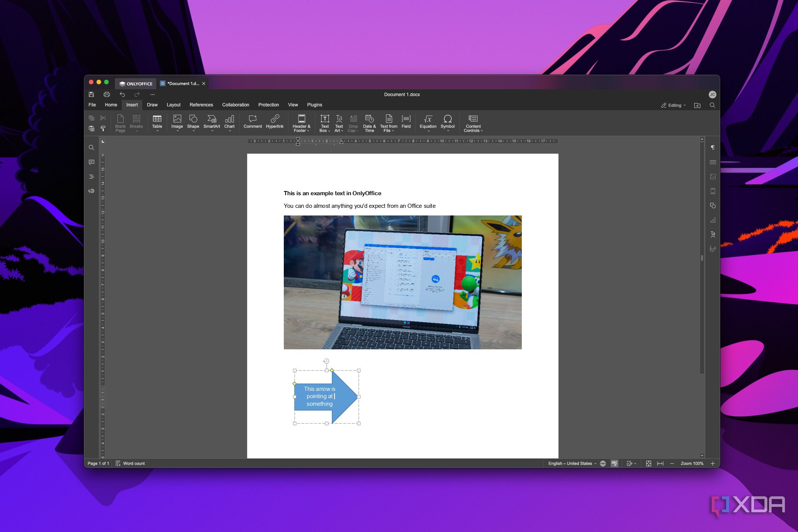Insert a Chart from ribbon
The height and width of the screenshot is (532, 798).
(229, 119)
